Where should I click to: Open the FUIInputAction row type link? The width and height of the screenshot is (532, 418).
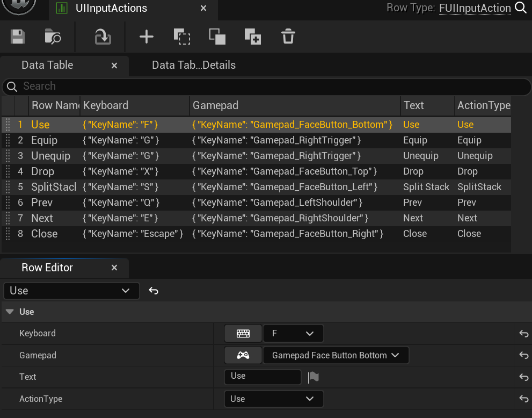[475, 8]
